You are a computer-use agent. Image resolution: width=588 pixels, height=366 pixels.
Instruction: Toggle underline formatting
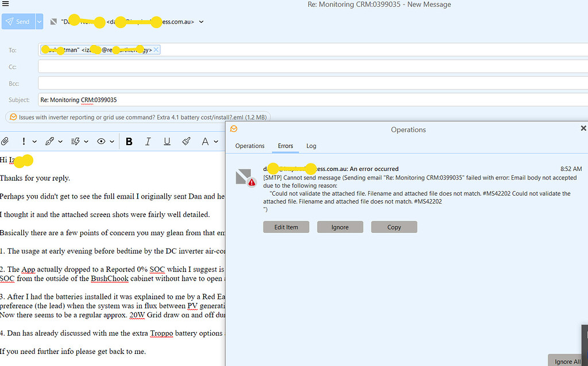tap(167, 141)
